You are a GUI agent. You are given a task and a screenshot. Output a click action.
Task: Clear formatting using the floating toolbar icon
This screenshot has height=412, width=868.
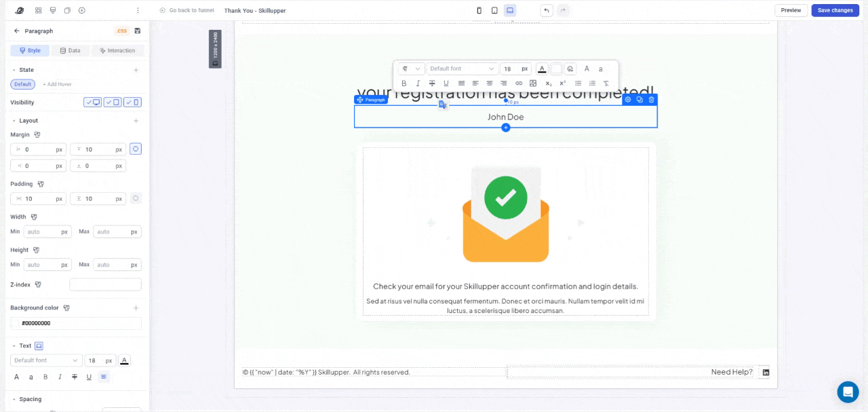[606, 83]
